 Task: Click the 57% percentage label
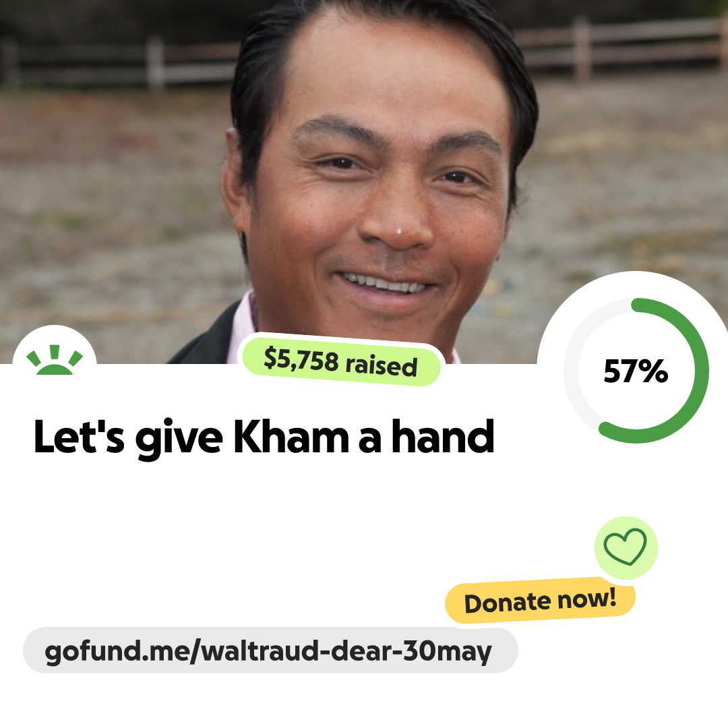[636, 371]
